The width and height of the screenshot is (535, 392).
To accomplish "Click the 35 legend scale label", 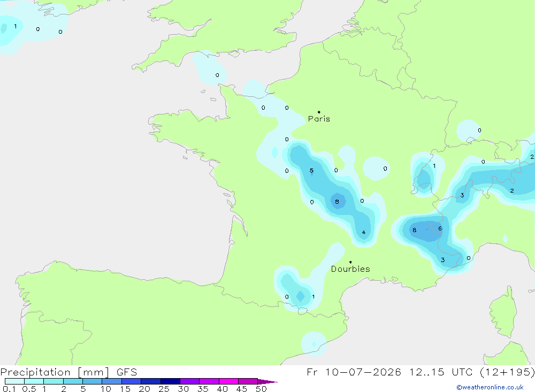I will tap(203, 389).
